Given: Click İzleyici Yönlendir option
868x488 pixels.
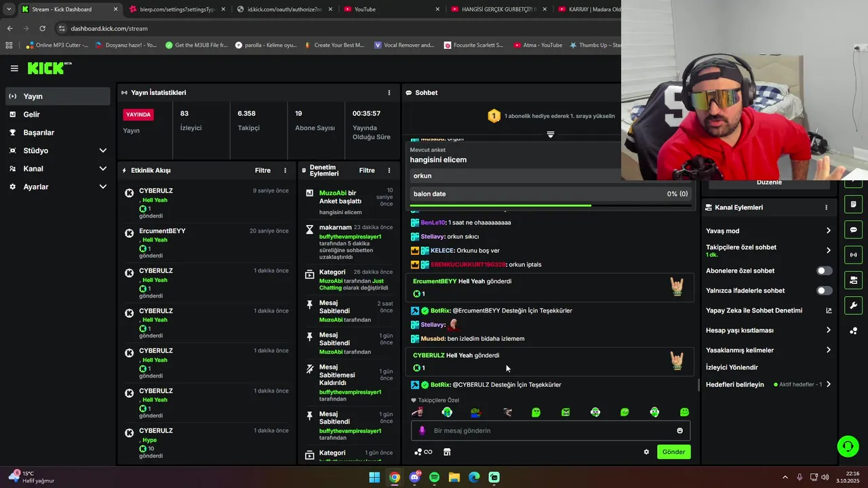Looking at the screenshot, I should 732,367.
